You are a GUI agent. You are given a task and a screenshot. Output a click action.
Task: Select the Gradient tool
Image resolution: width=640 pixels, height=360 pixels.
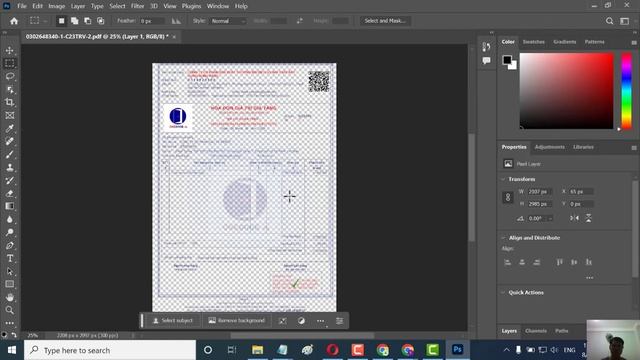pos(10,206)
